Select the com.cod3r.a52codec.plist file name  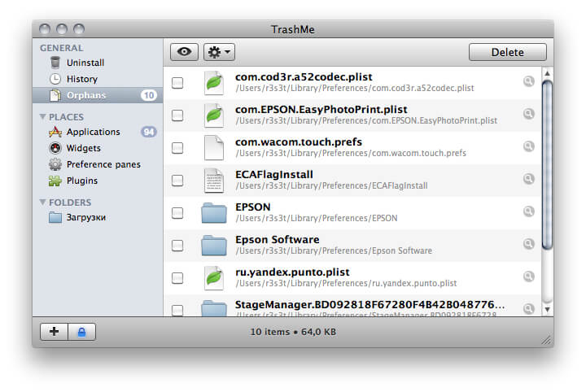coord(304,77)
